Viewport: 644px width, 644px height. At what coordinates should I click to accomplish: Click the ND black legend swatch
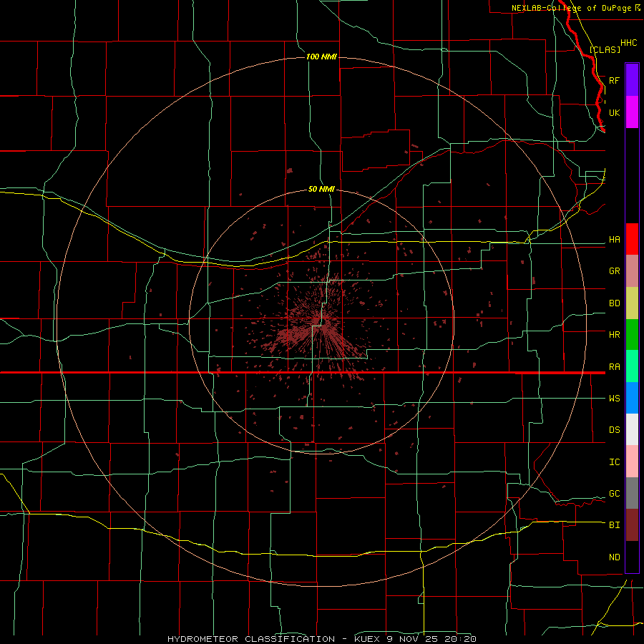coord(632,557)
